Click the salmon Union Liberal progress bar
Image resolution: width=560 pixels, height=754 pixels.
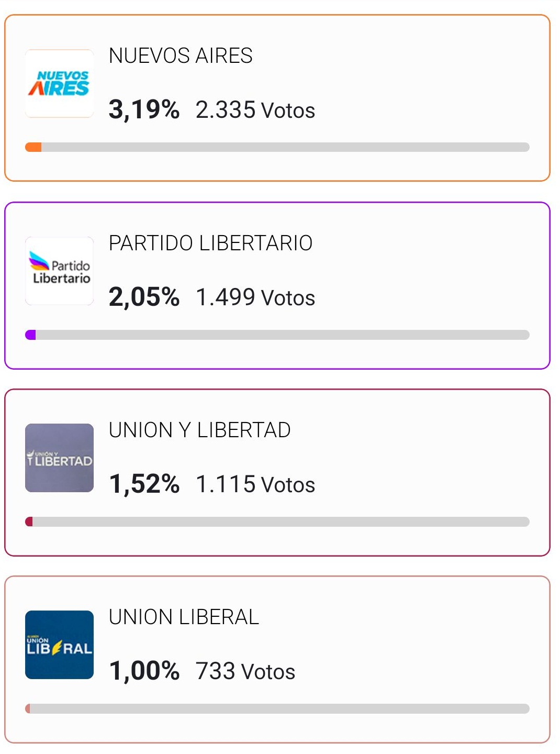click(277, 708)
